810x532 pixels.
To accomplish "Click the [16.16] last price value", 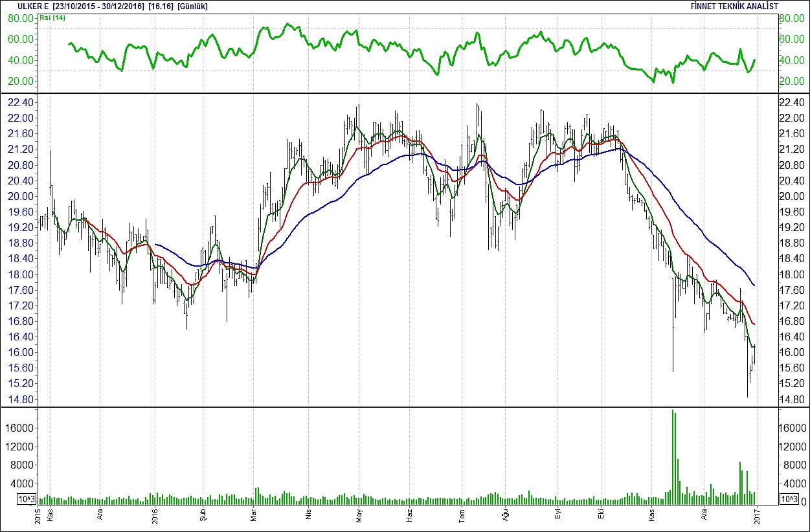I will pos(160,6).
